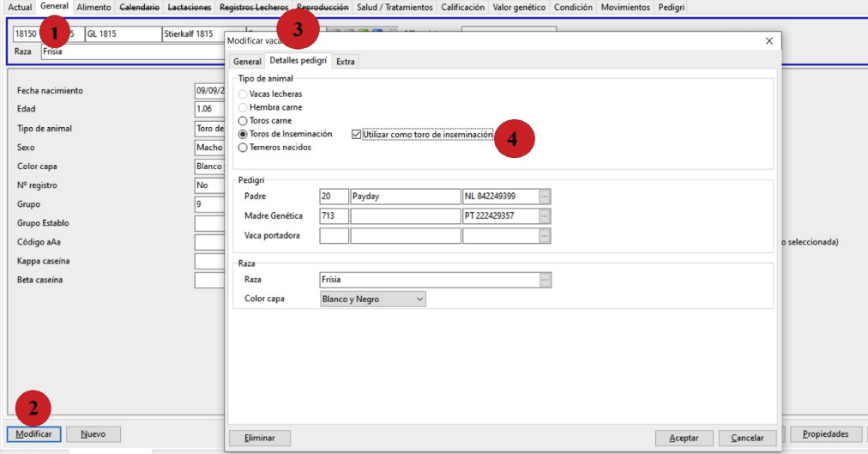The image size is (868, 454).
Task: Click the Nº registro field showing No
Action: click(x=210, y=185)
